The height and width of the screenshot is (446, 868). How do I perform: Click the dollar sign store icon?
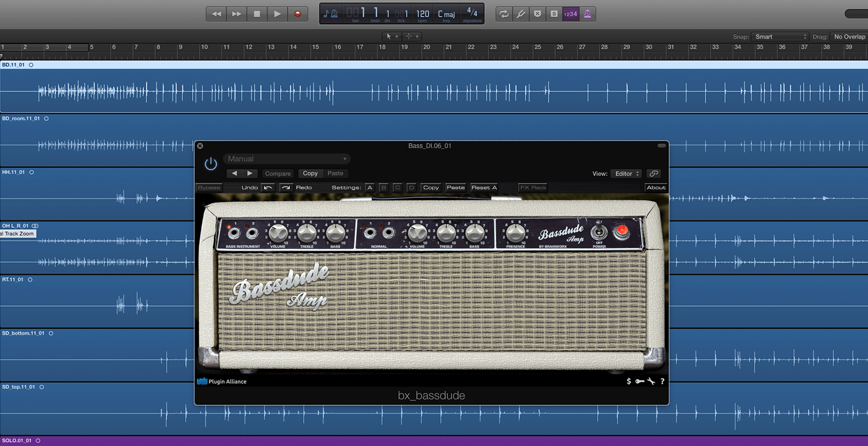[x=629, y=382]
